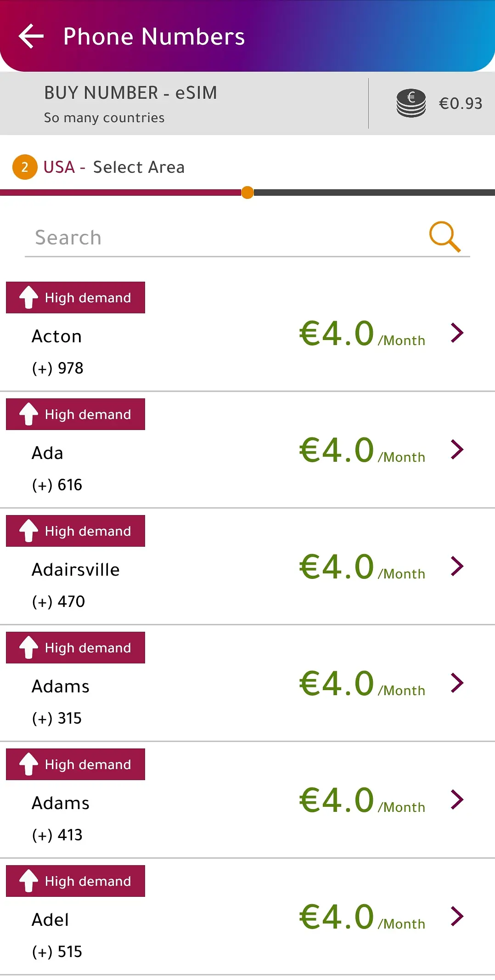The image size is (495, 980).
Task: Tap the €0.93 balance amount
Action: (x=460, y=103)
